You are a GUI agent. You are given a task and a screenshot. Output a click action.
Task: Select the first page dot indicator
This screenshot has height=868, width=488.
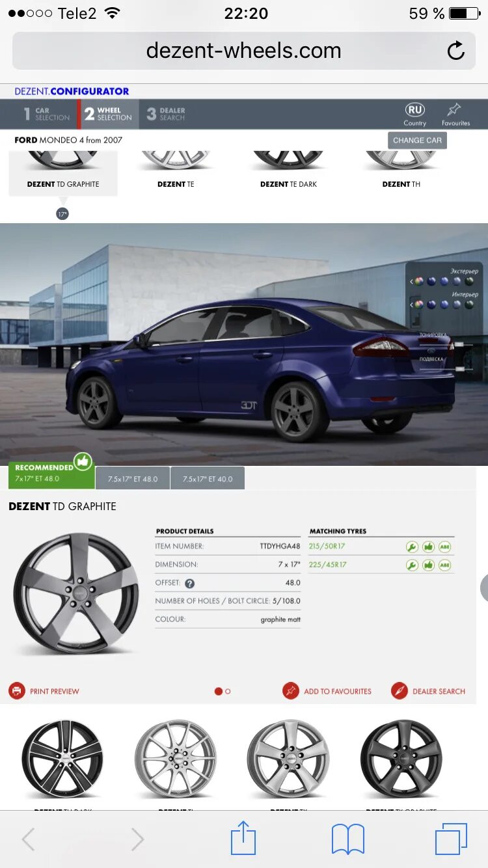coord(218,692)
